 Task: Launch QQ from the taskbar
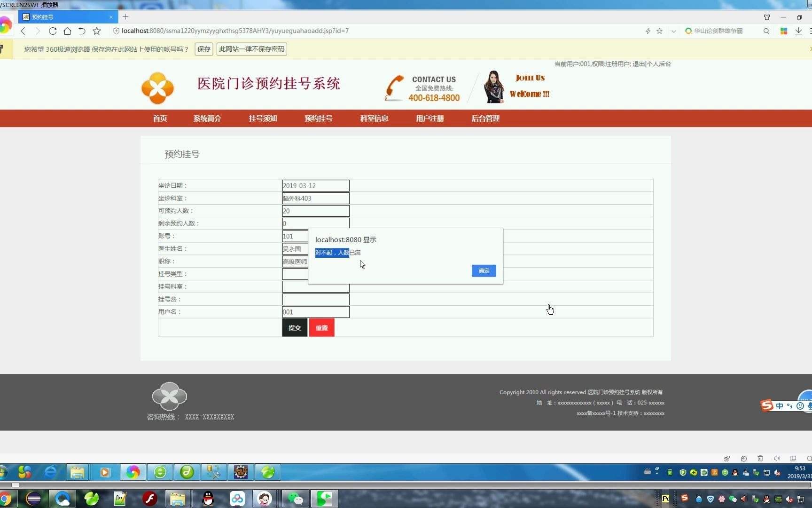click(207, 498)
